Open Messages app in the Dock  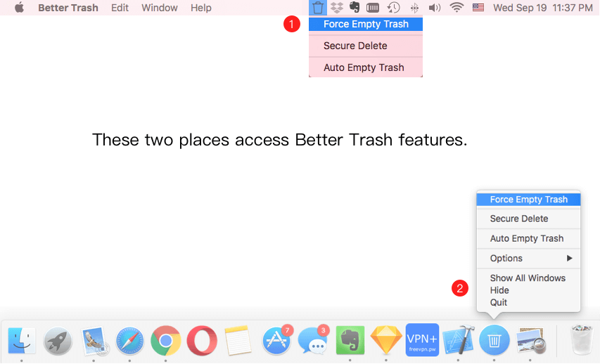point(313,339)
